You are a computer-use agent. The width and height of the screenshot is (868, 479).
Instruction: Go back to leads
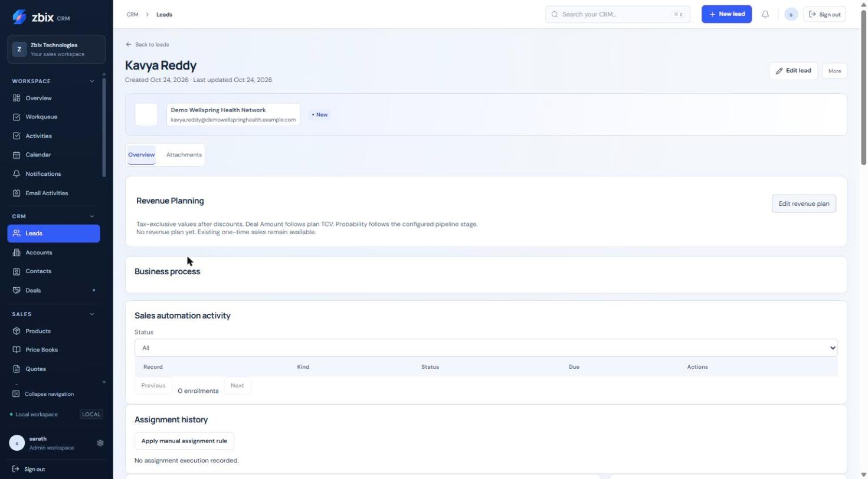tap(148, 44)
